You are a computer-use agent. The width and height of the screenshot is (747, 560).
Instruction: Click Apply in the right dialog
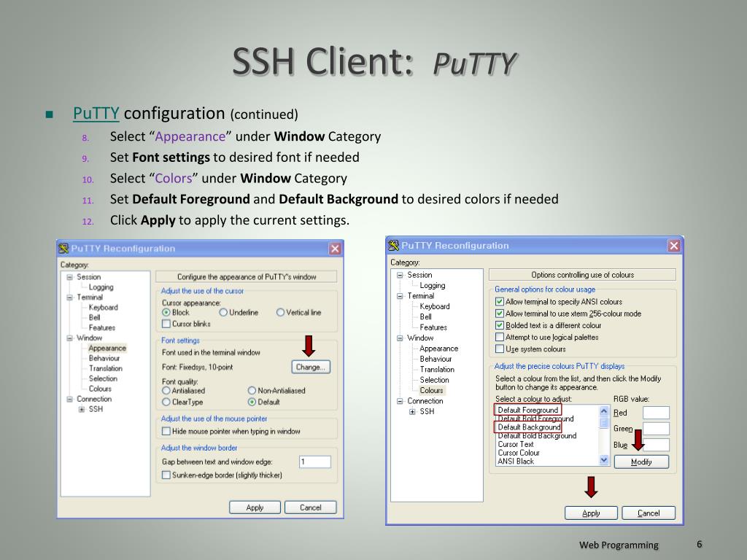pos(591,513)
